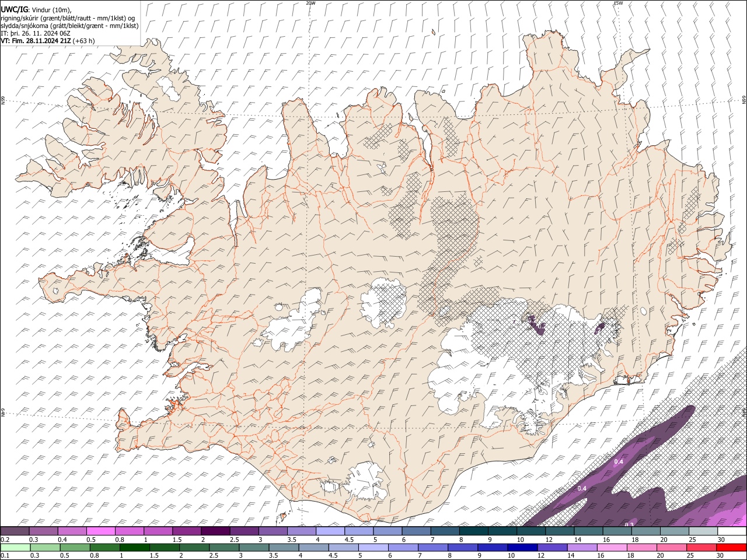Pick the upper legend swatch between 0.2 and 0.3

pyautogui.click(x=15, y=531)
